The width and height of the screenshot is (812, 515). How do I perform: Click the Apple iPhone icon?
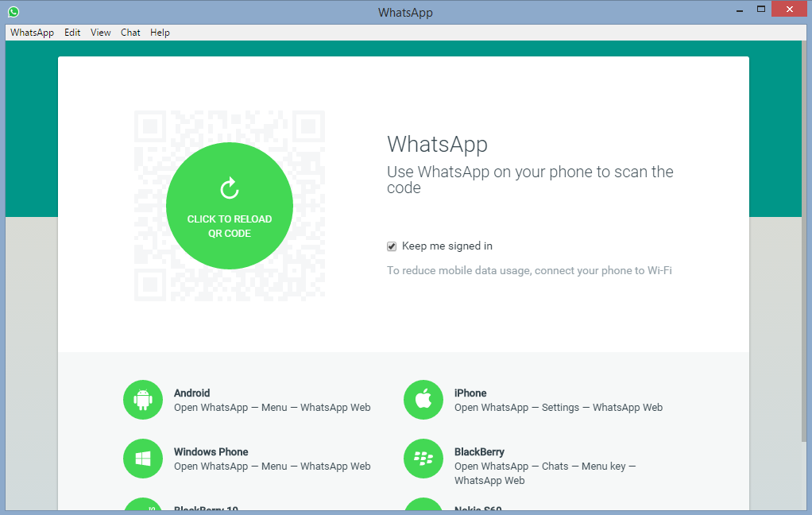(423, 400)
